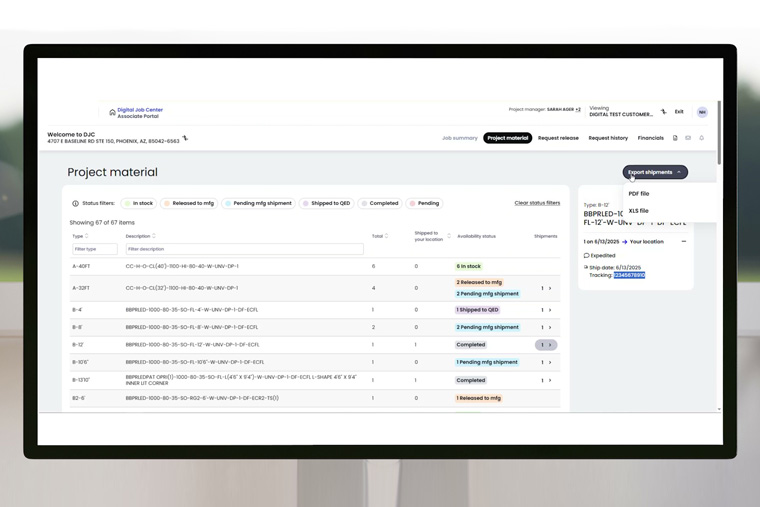Click the 2 Released to mfg badge
The image size is (760, 507).
(479, 282)
